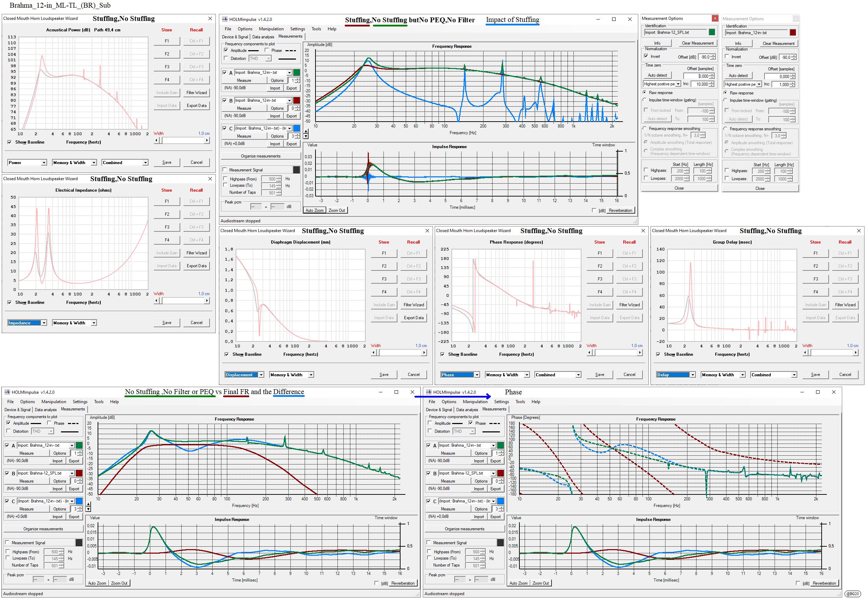The image size is (868, 600).
Task: Toggle Show Baseline in the Group Delay wizard
Action: click(x=658, y=354)
